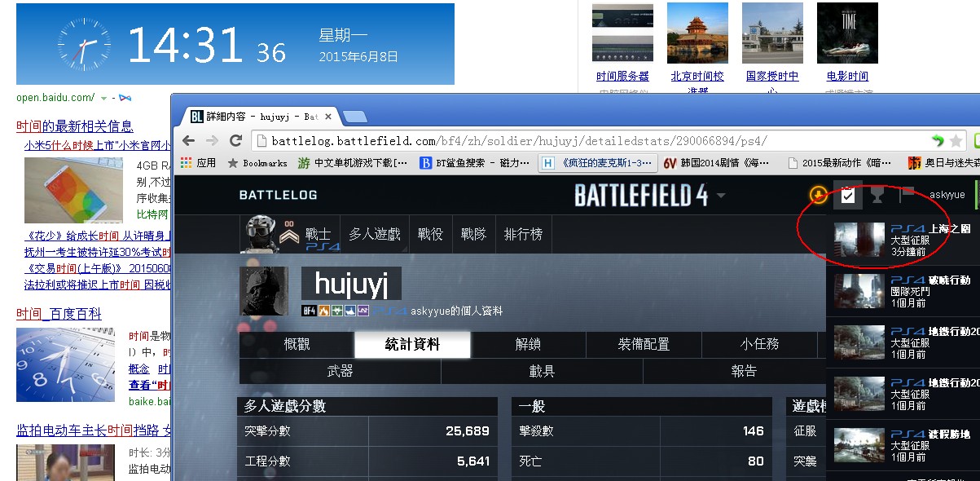Bookmark this page with the star icon
Image resolution: width=980 pixels, height=481 pixels.
(x=956, y=141)
